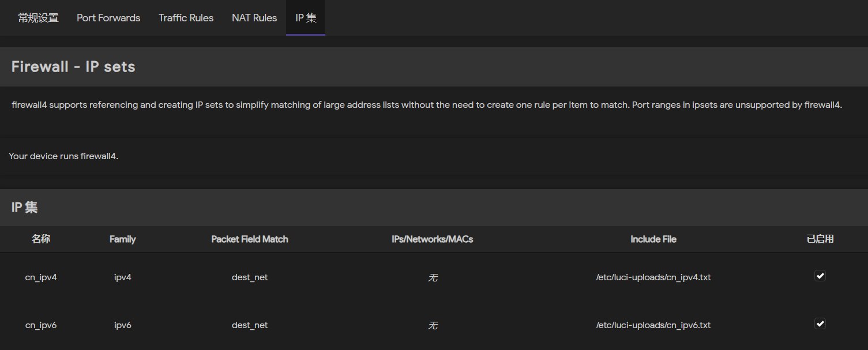Toggle the enabled checkbox for cn_ipv6

[x=820, y=324]
